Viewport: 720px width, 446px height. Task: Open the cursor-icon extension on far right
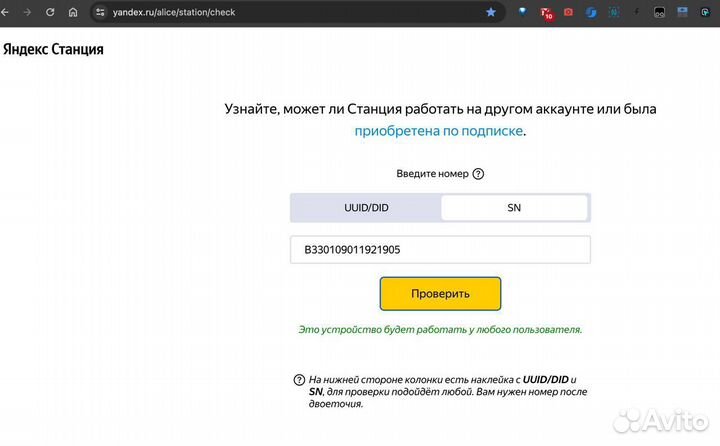click(705, 12)
